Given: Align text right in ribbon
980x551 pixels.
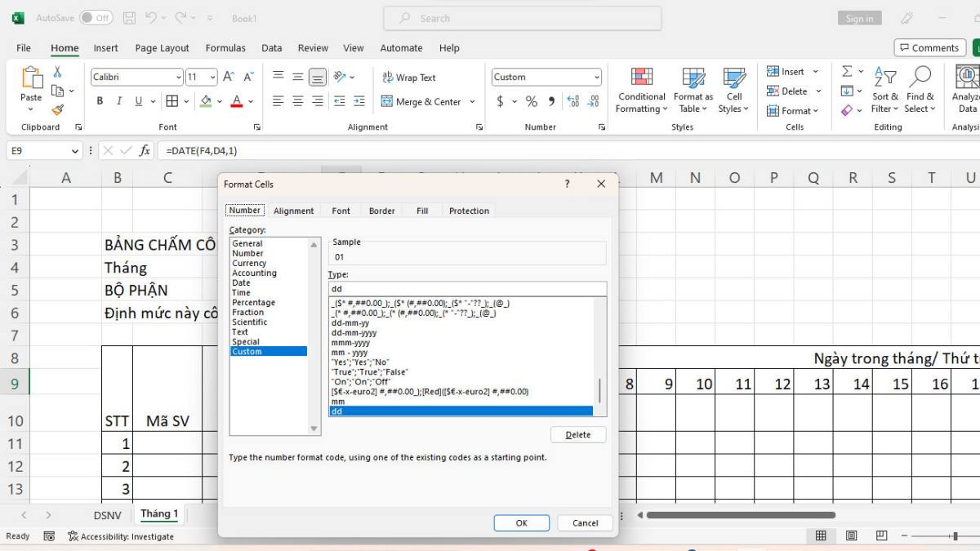Looking at the screenshot, I should pyautogui.click(x=318, y=101).
